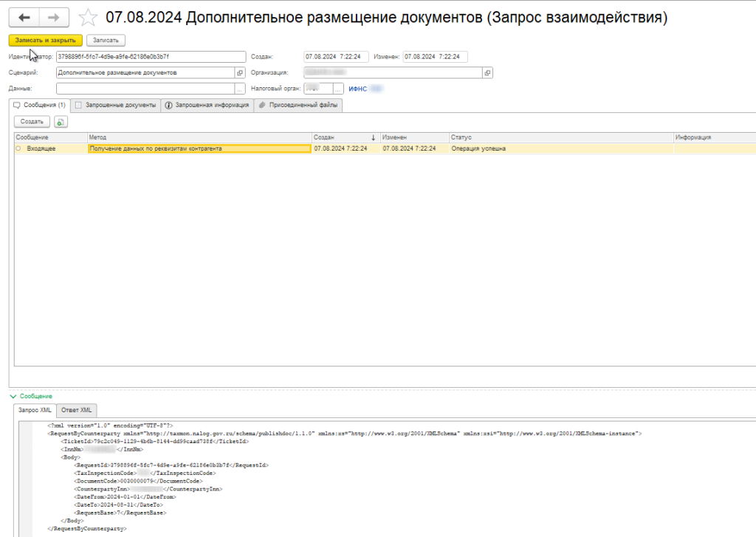756x537 pixels.
Task: Go back with the left arrow button
Action: [24, 18]
